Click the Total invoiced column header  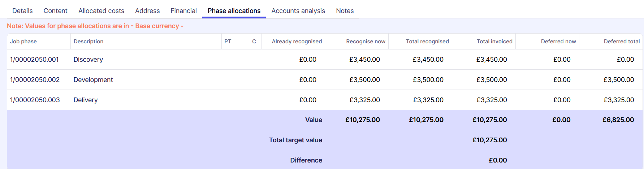pyautogui.click(x=494, y=42)
